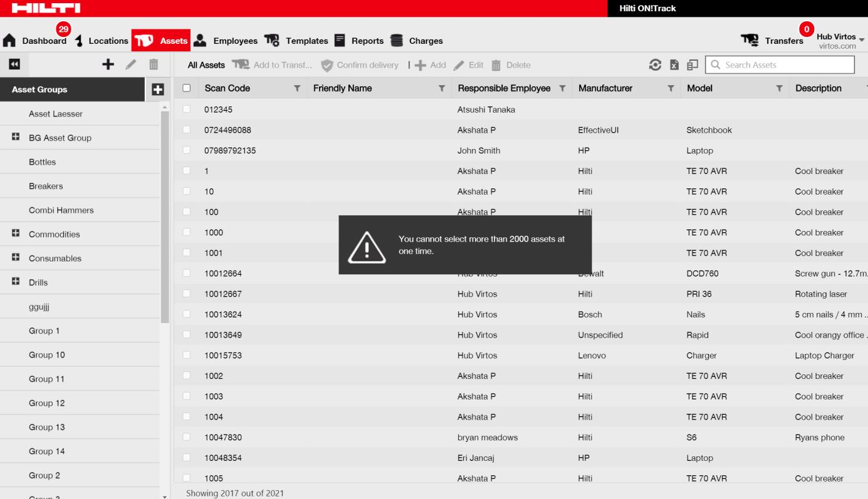Open the Templates tab

307,41
